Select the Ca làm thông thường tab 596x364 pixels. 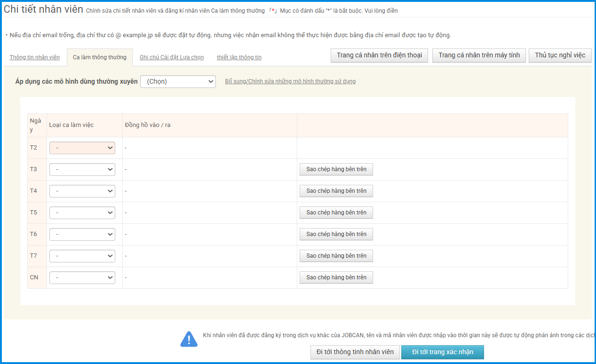100,57
